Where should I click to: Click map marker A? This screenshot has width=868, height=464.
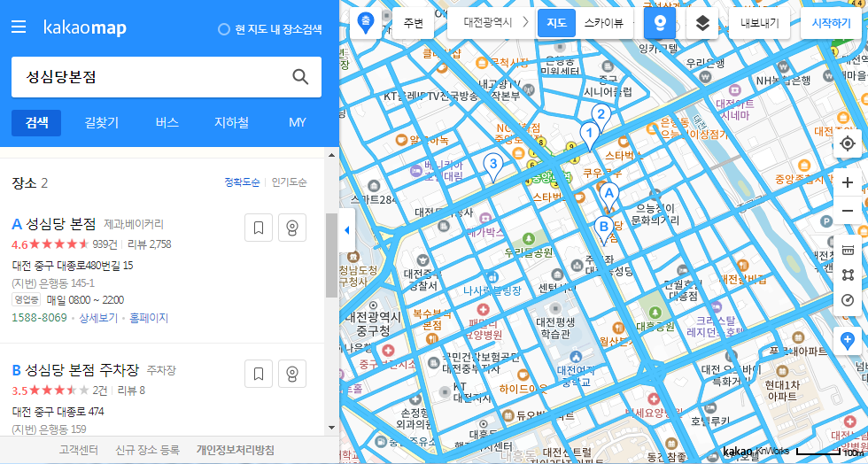pyautogui.click(x=609, y=197)
